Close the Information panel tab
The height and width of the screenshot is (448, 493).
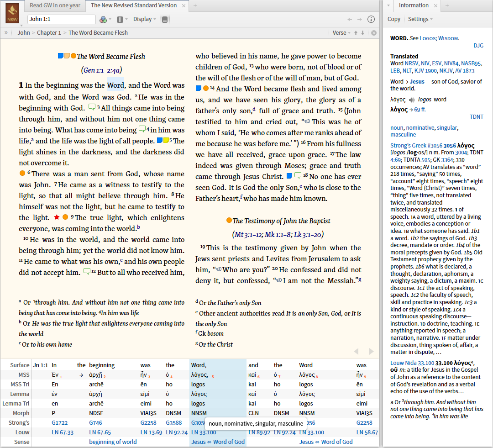(x=435, y=5)
